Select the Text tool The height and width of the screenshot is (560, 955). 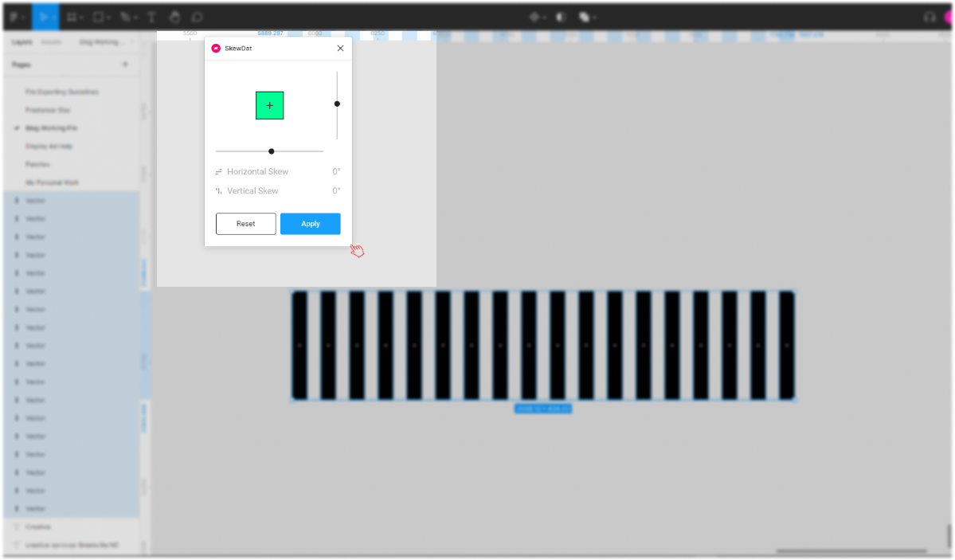(x=151, y=16)
